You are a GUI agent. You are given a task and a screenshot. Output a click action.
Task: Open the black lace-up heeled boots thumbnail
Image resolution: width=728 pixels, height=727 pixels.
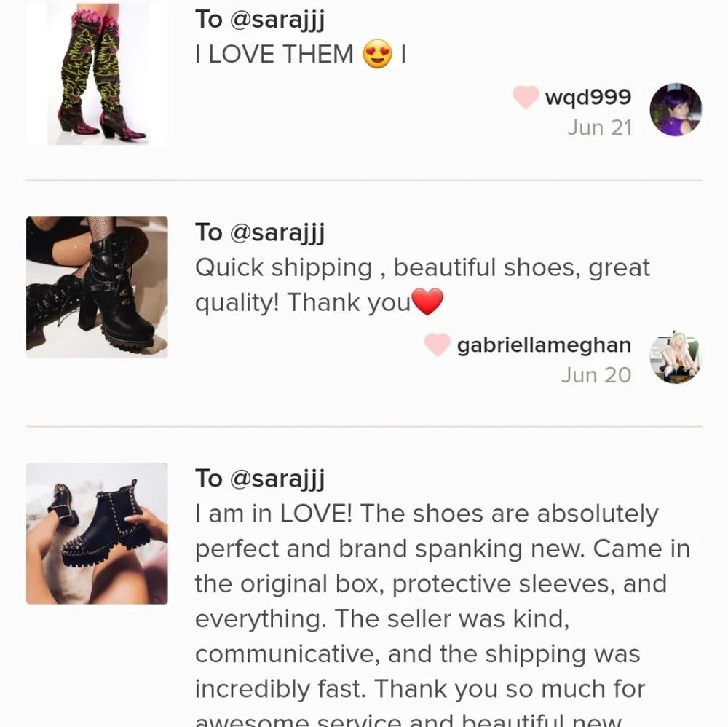(x=97, y=287)
